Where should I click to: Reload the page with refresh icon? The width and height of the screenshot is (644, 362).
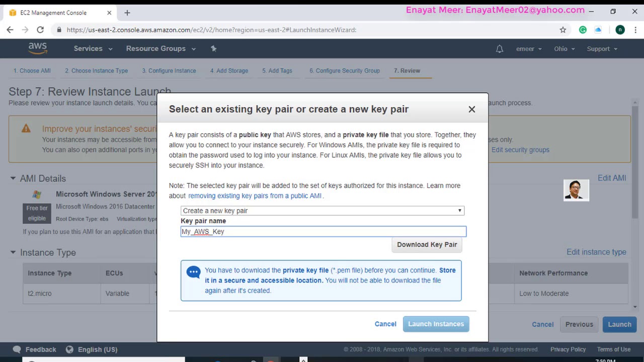coord(40,30)
